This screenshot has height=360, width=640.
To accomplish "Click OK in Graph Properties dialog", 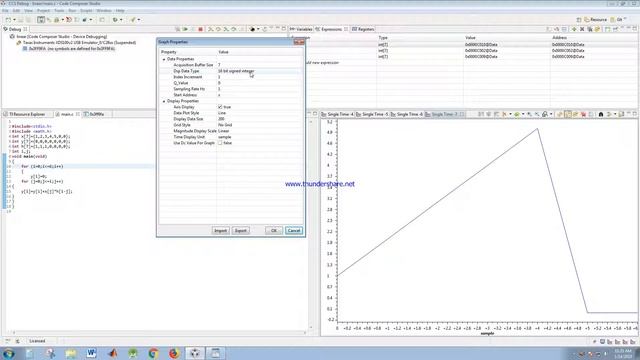I will (x=273, y=231).
